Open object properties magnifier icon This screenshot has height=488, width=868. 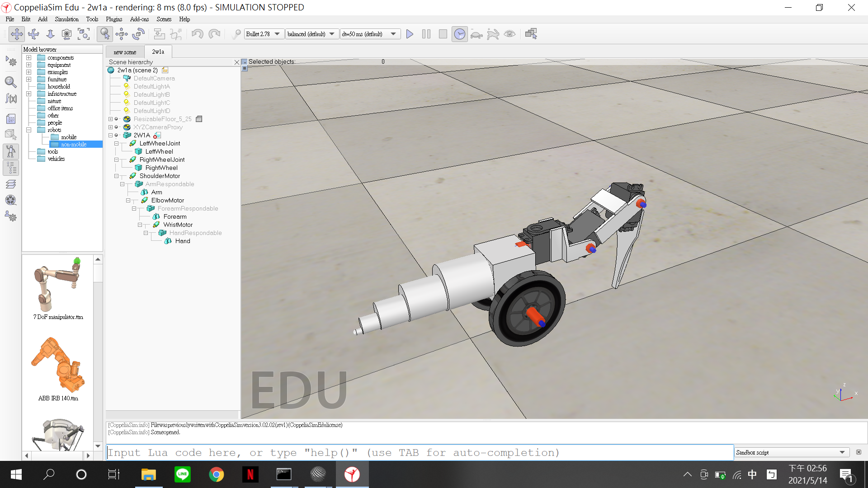tap(11, 82)
